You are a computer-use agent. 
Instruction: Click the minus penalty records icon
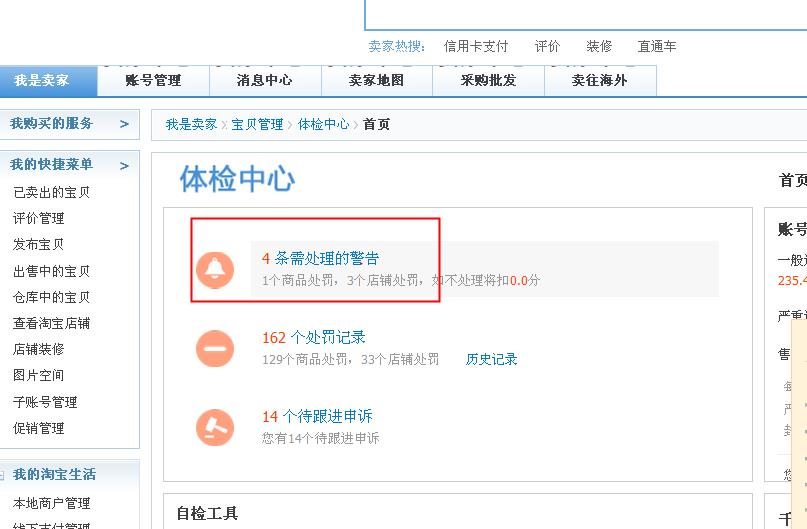215,348
